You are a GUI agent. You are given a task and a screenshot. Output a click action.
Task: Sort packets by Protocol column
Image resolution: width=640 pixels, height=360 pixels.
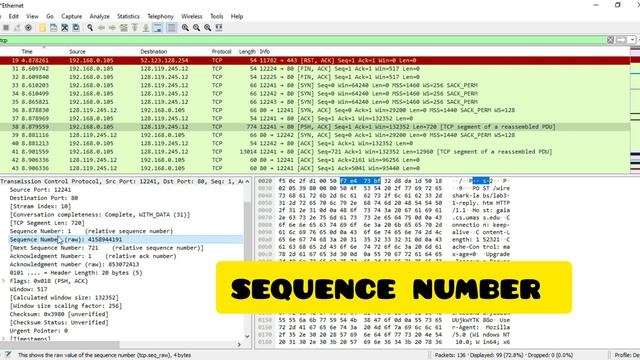(x=222, y=51)
